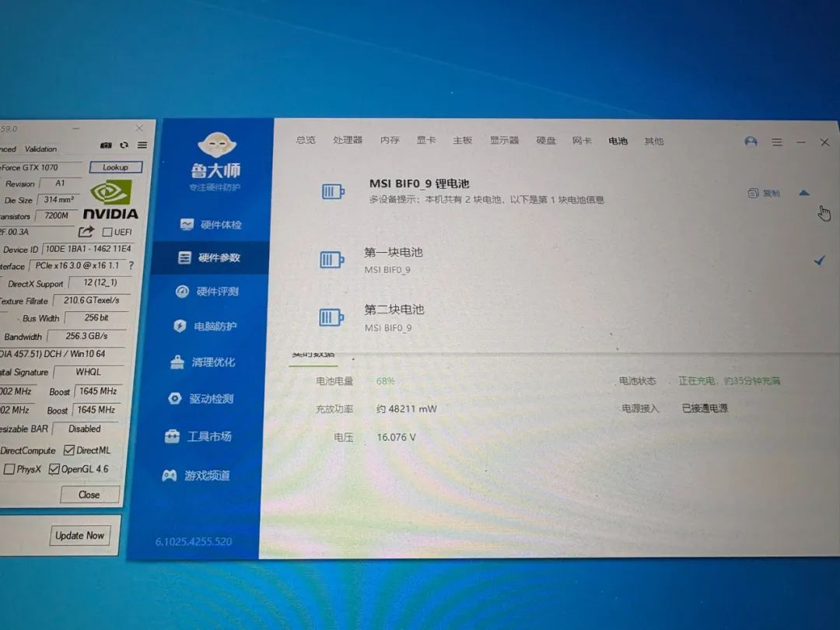This screenshot has width=840, height=630.
Task: Collapse the battery list dropdown arrow
Action: coord(804,193)
